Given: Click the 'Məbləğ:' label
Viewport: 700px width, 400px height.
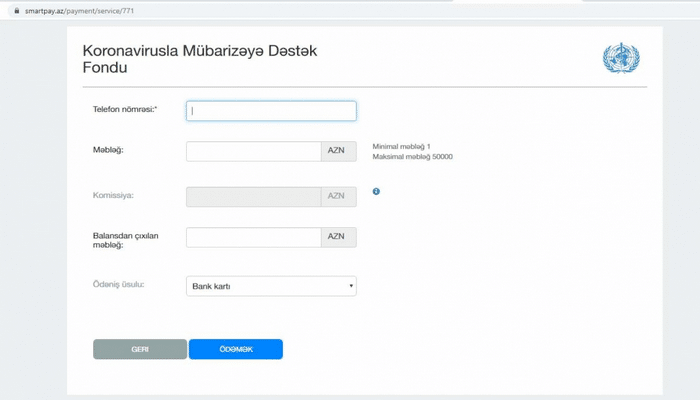Looking at the screenshot, I should [108, 150].
